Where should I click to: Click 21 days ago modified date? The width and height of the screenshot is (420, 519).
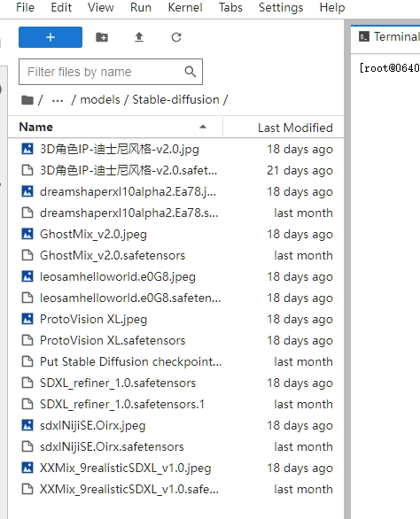pos(299,170)
